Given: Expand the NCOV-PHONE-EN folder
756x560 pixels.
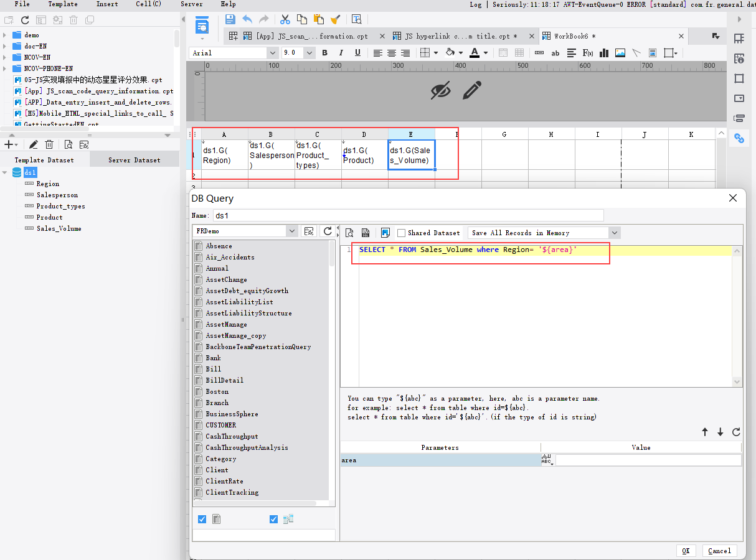Looking at the screenshot, I should coord(5,68).
